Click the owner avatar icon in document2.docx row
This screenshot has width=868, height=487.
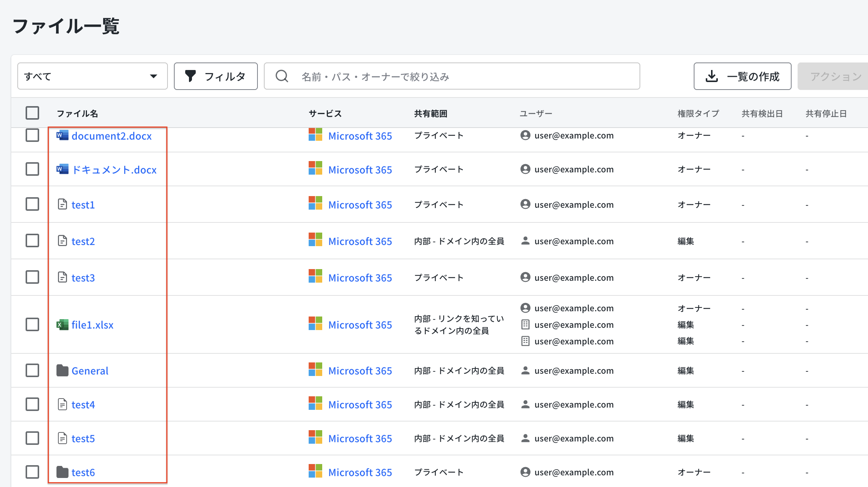(525, 135)
